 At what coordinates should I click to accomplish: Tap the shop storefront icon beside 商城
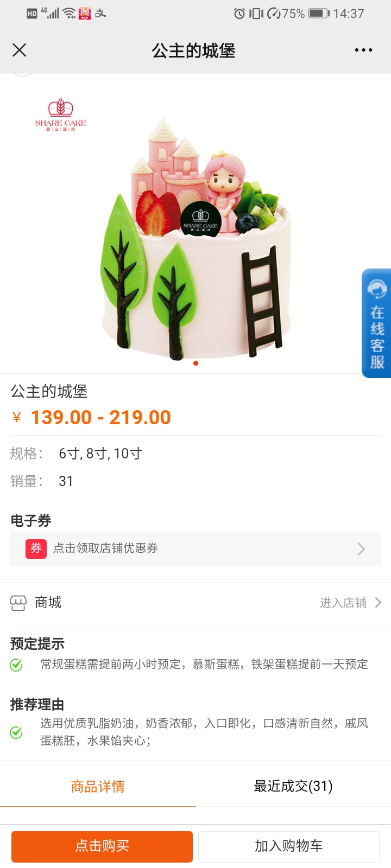pos(18,603)
